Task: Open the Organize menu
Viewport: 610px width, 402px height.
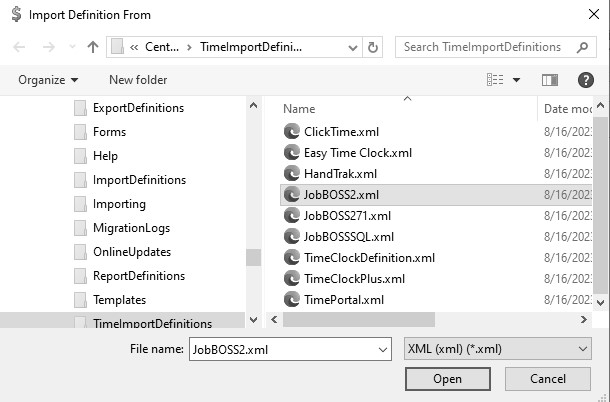Action: (x=48, y=80)
